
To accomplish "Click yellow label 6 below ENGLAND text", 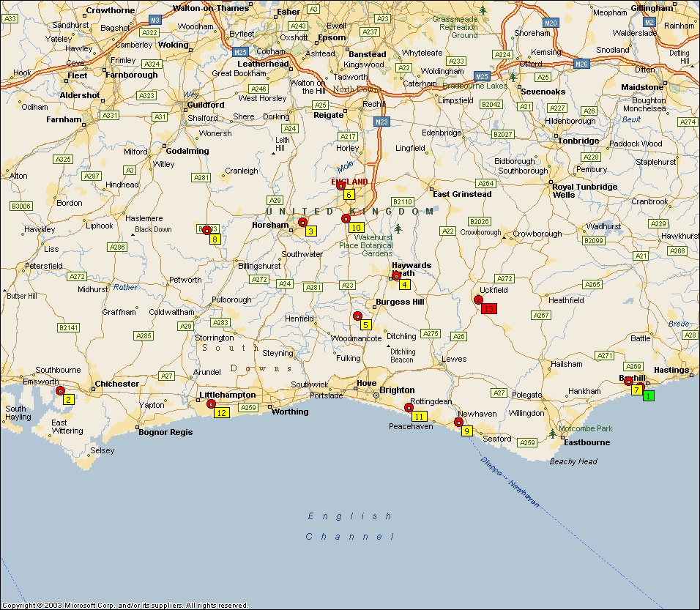I will [349, 195].
